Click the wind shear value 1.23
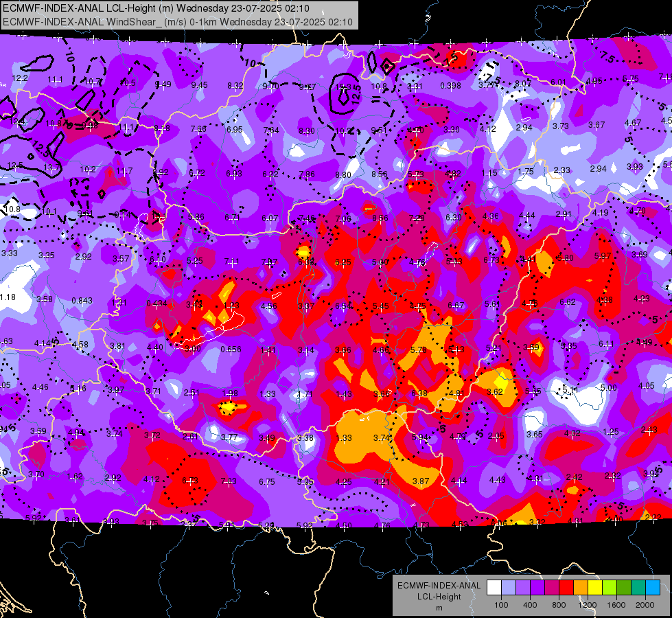Image resolution: width=672 pixels, height=618 pixels. [231, 306]
